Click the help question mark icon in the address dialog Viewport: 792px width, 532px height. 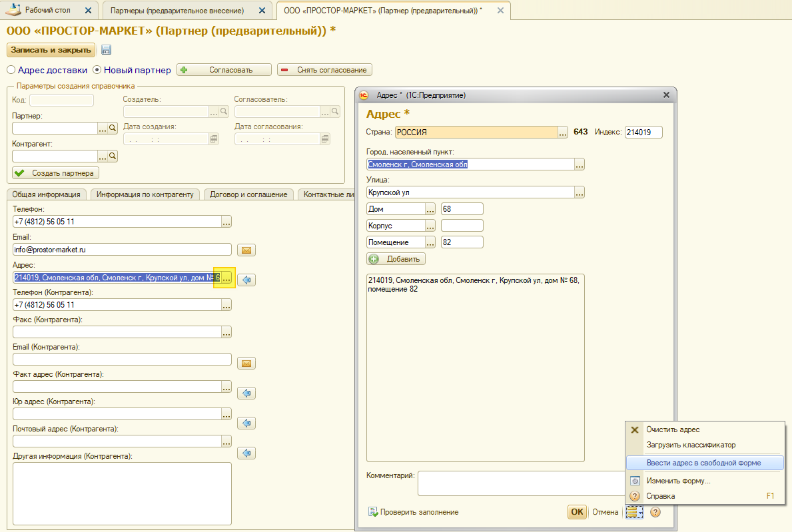[x=655, y=512]
